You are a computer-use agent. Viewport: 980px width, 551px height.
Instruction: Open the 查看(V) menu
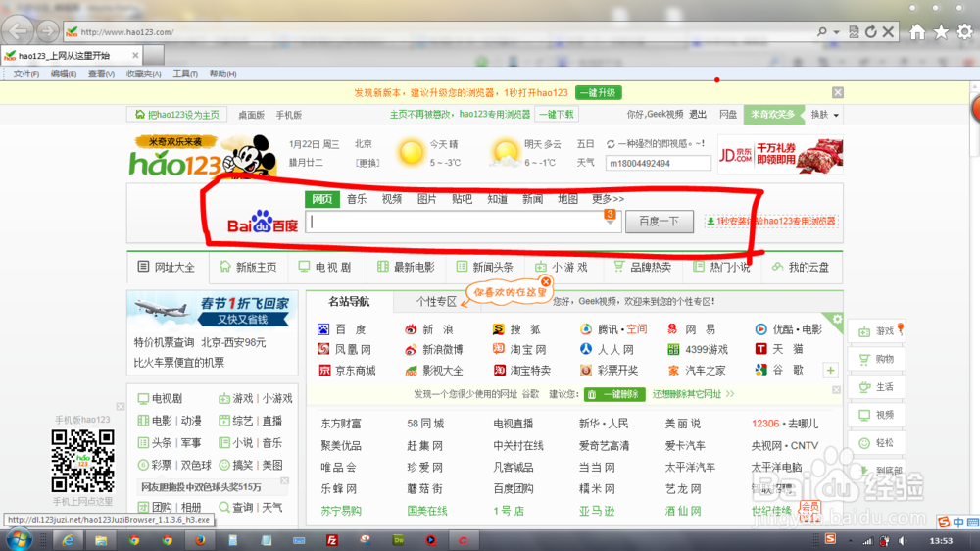tap(101, 74)
